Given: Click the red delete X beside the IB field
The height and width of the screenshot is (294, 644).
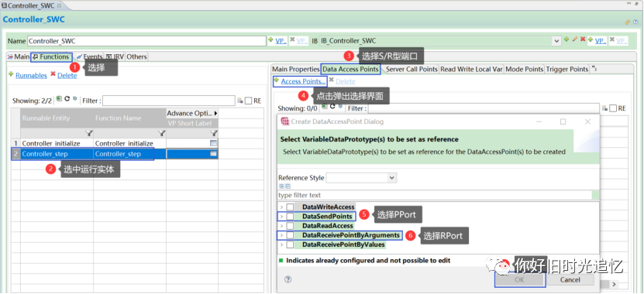Looking at the screenshot, I should click(582, 39).
